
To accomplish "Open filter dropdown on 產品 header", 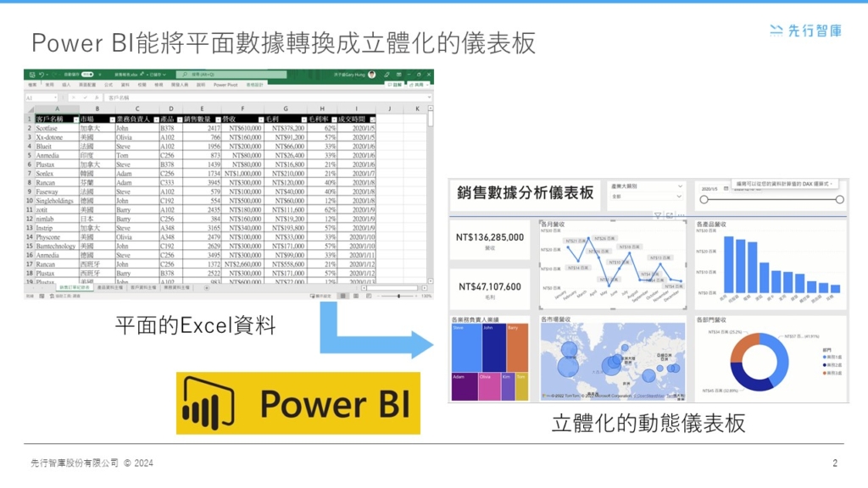I will pos(180,119).
